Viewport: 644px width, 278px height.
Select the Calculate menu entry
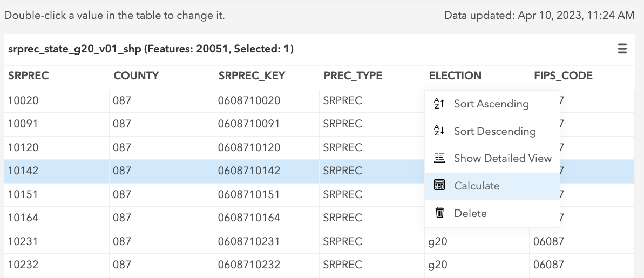pyautogui.click(x=477, y=186)
